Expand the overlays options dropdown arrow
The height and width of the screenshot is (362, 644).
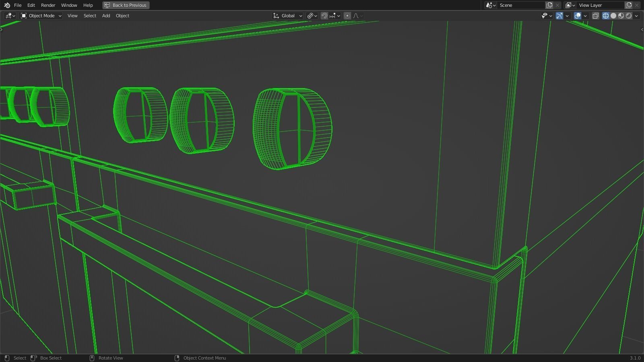click(585, 16)
